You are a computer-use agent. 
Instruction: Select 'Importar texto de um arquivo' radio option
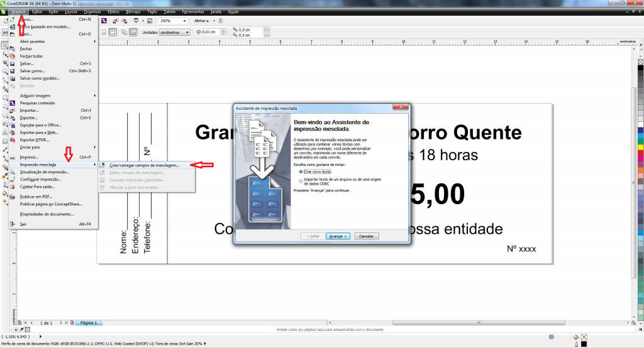click(x=301, y=181)
